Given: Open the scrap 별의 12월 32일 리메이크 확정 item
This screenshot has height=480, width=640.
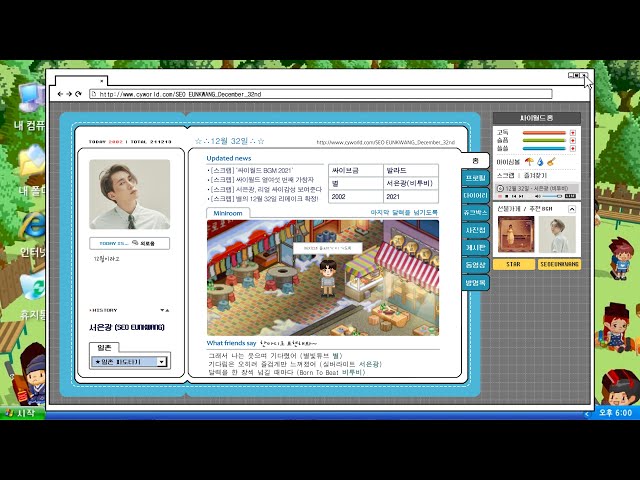Looking at the screenshot, I should coord(264,199).
